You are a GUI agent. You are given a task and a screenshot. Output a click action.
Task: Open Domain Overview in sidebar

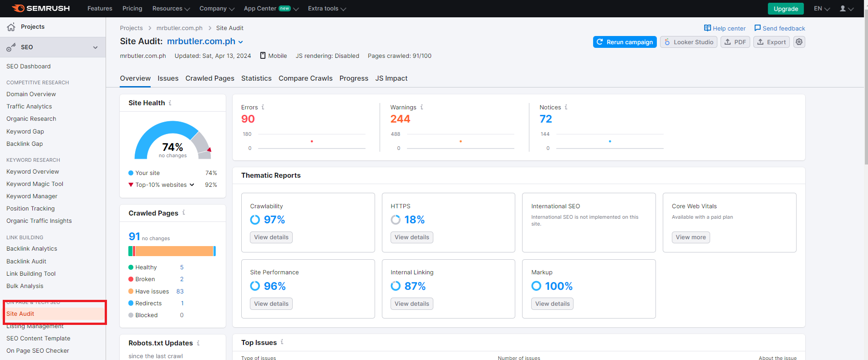click(31, 94)
